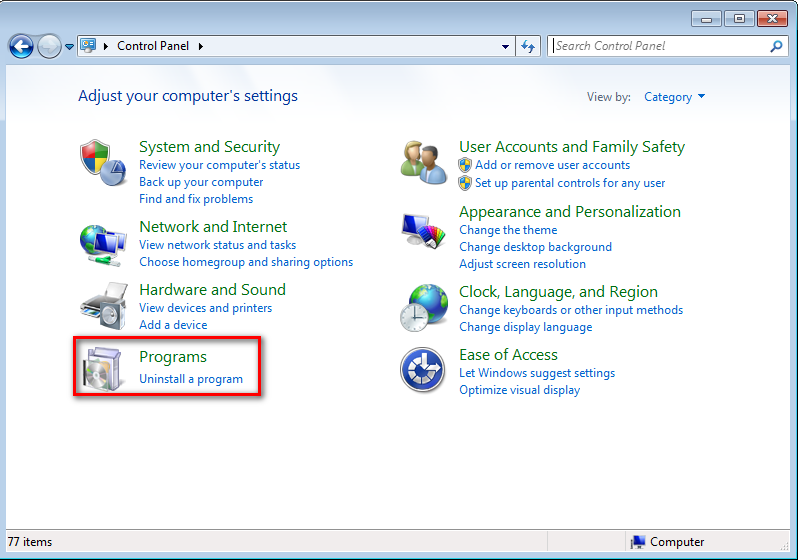Open Back up your computer
The width and height of the screenshot is (798, 560).
coord(201,182)
